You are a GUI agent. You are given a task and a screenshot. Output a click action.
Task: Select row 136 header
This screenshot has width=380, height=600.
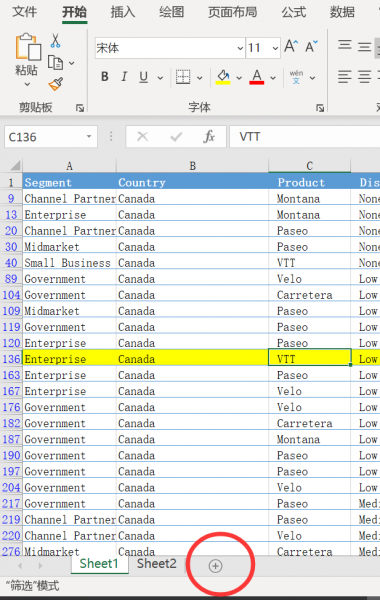(x=11, y=359)
